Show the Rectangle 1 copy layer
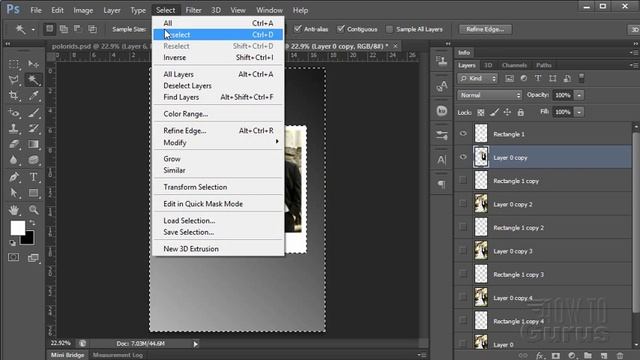This screenshot has height=360, width=640. pos(463,180)
